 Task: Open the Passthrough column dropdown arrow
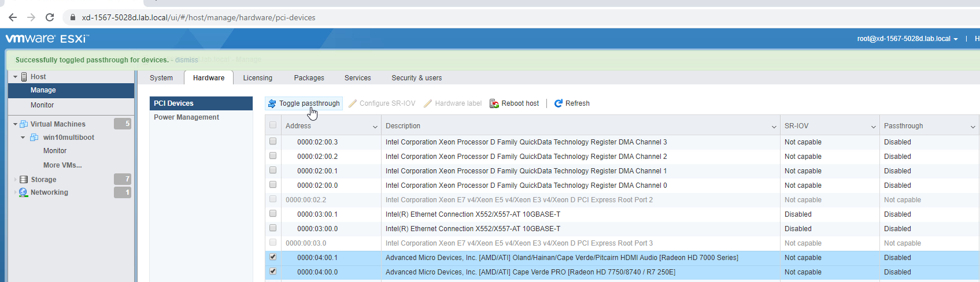click(972, 127)
